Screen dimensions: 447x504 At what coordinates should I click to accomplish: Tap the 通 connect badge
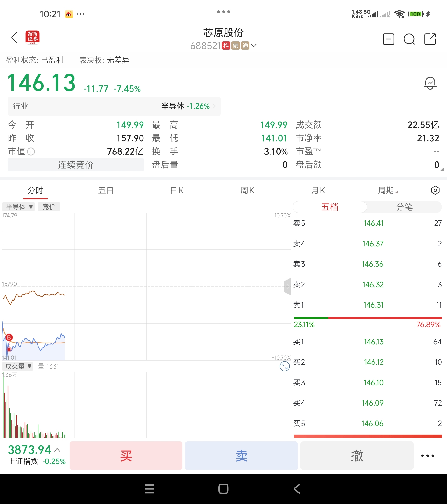click(245, 45)
